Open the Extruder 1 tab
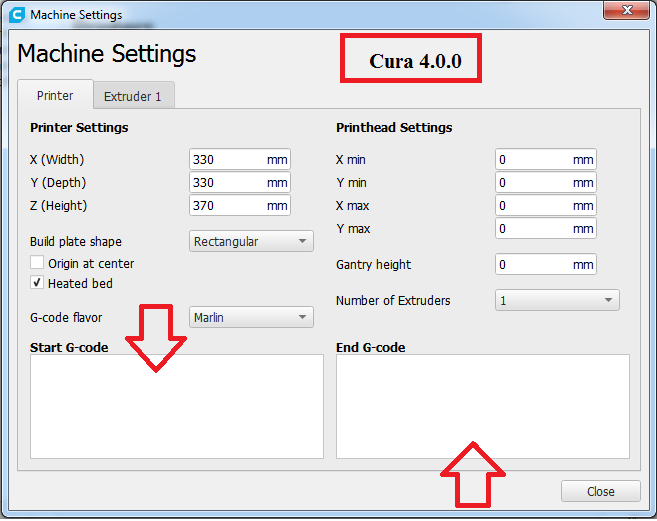This screenshot has width=657, height=521. [132, 96]
